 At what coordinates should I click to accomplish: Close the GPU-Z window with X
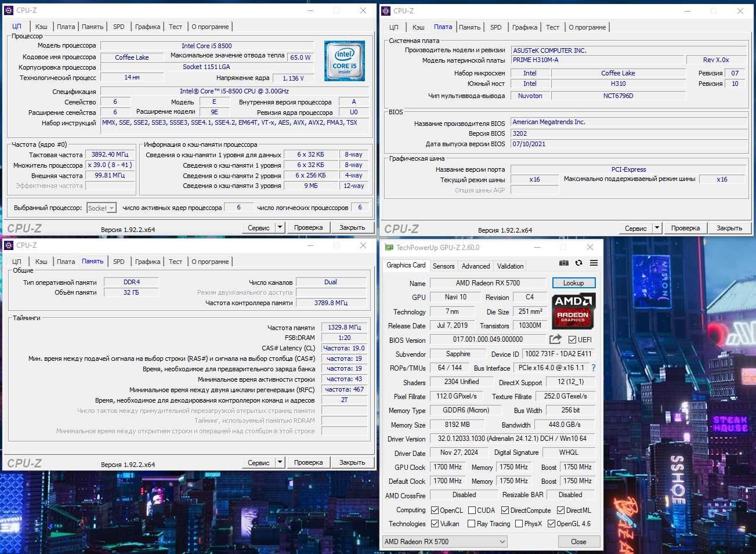click(590, 247)
